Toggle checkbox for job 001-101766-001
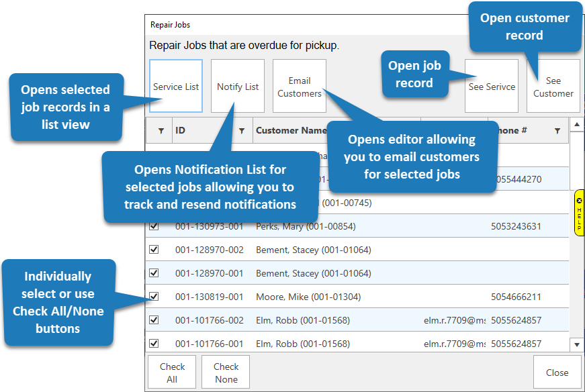This screenshot has height=392, width=585. click(x=154, y=344)
